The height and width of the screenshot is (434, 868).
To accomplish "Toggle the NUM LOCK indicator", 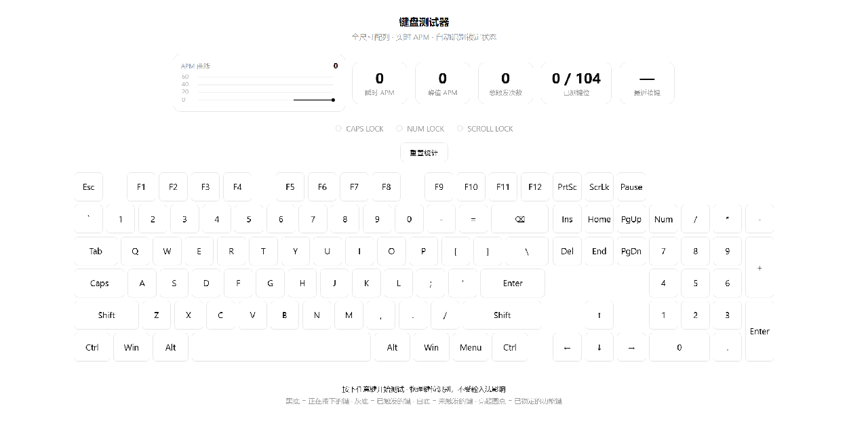I will [x=420, y=129].
